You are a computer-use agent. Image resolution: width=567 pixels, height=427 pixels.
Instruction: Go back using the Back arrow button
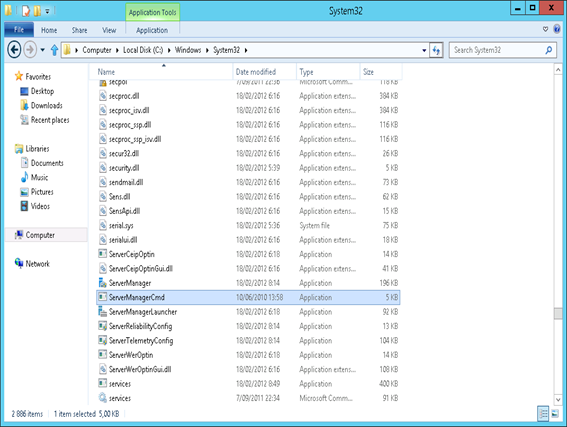tap(14, 50)
